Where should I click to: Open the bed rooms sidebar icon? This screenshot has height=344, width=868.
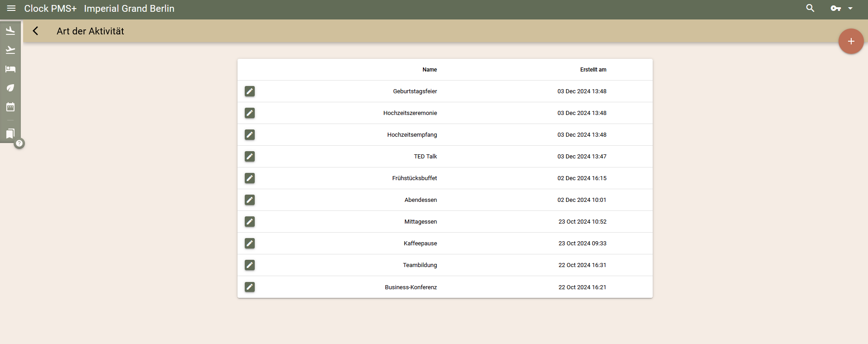pyautogui.click(x=10, y=69)
